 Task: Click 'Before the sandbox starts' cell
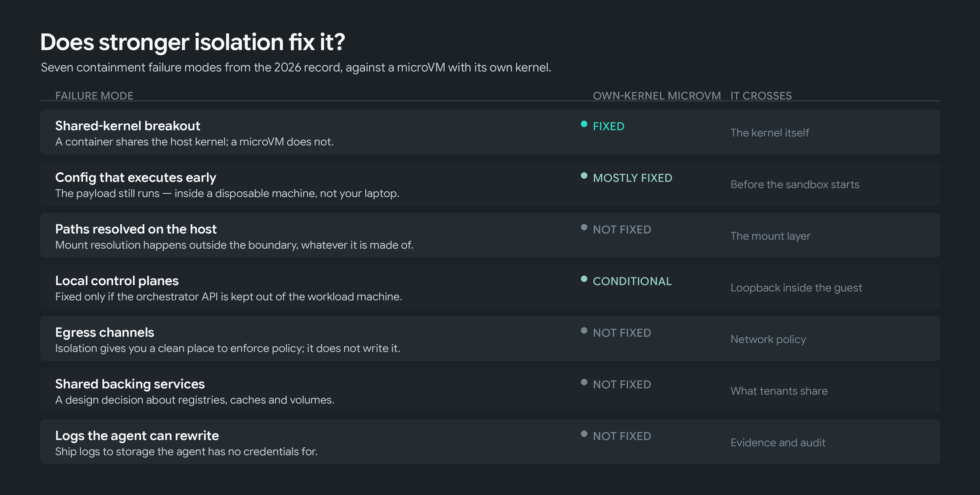[795, 184]
